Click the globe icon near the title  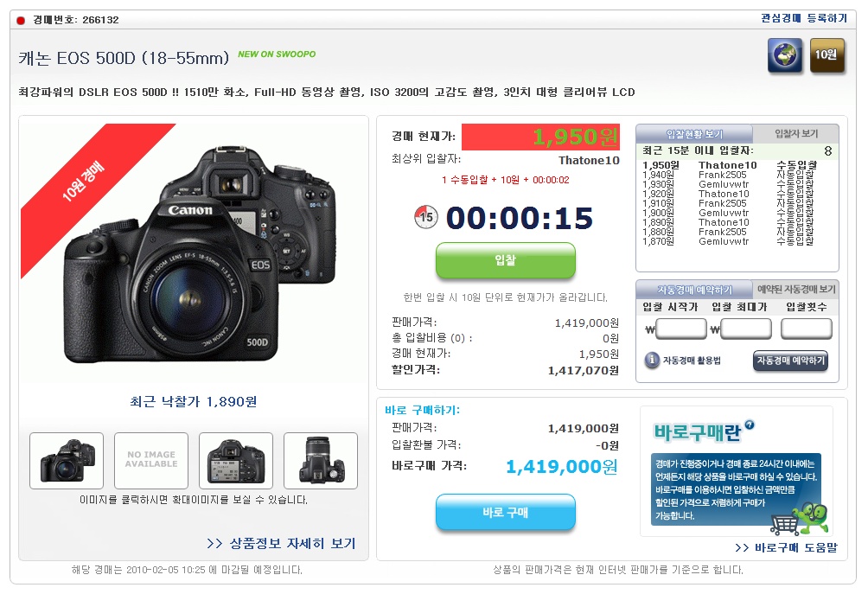[x=784, y=55]
